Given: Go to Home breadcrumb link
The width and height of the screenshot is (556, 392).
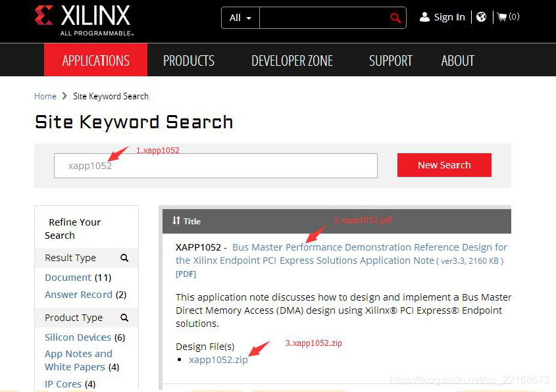Looking at the screenshot, I should (45, 96).
